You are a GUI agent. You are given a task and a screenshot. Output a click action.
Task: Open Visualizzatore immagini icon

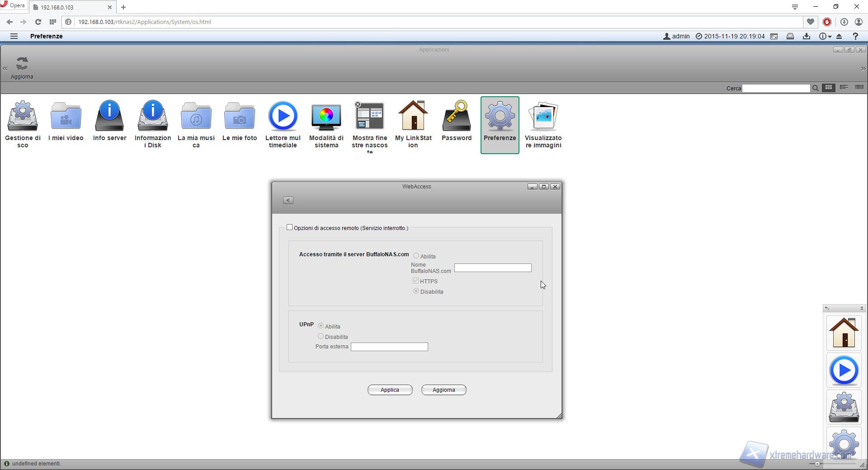pos(543,116)
